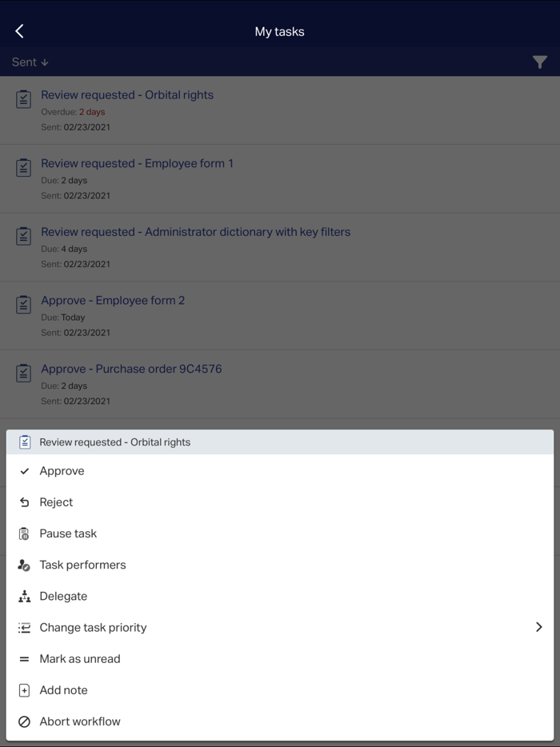The height and width of the screenshot is (747, 560).
Task: Click the document icon in the context menu header
Action: (x=25, y=441)
